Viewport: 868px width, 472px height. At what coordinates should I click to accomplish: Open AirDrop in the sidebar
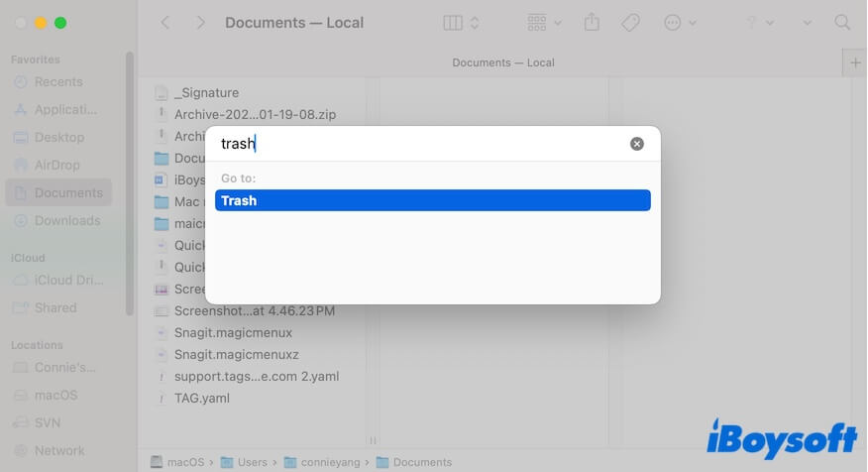[56, 165]
